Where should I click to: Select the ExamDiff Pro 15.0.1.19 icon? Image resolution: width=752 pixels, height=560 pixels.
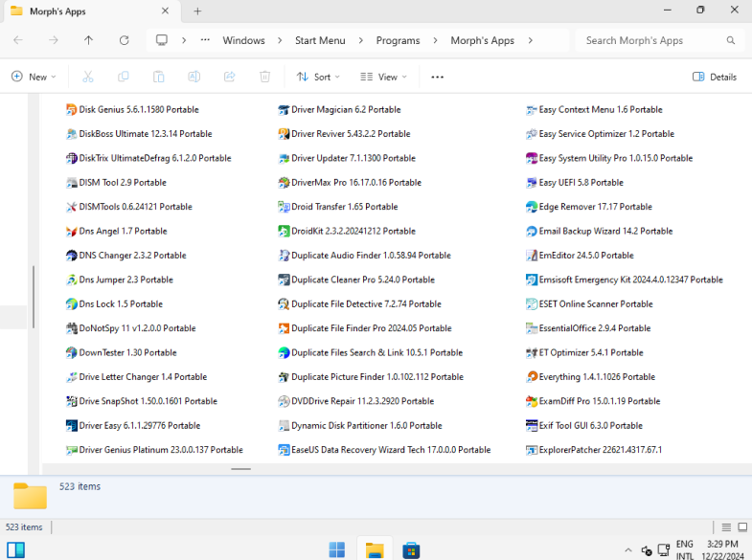tap(532, 401)
